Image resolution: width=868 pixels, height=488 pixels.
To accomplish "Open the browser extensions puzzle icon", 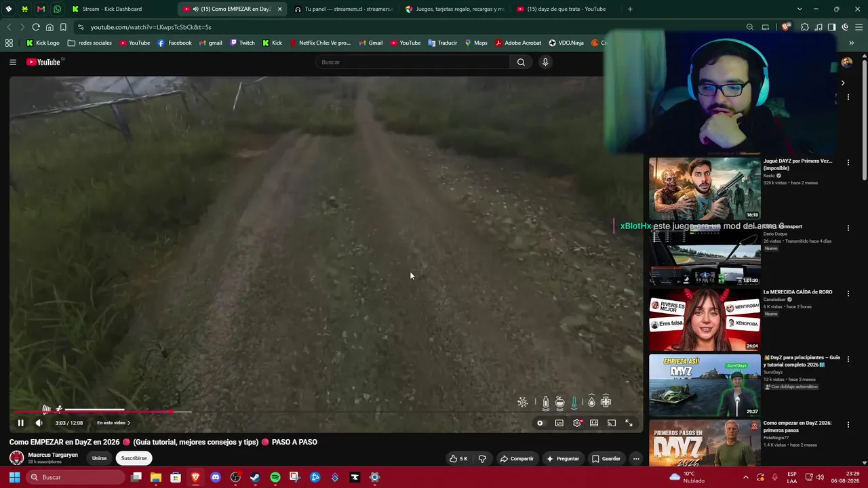I will (805, 27).
